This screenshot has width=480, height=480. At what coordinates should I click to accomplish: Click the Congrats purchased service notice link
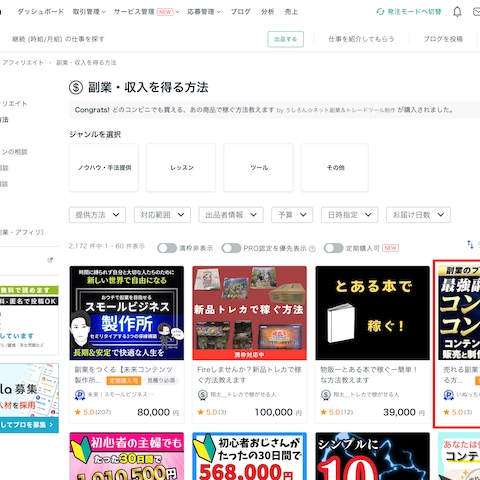tap(193, 110)
